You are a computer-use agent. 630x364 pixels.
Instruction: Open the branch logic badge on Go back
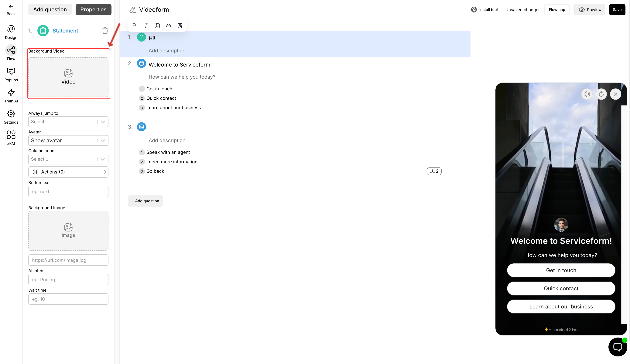[x=434, y=171]
